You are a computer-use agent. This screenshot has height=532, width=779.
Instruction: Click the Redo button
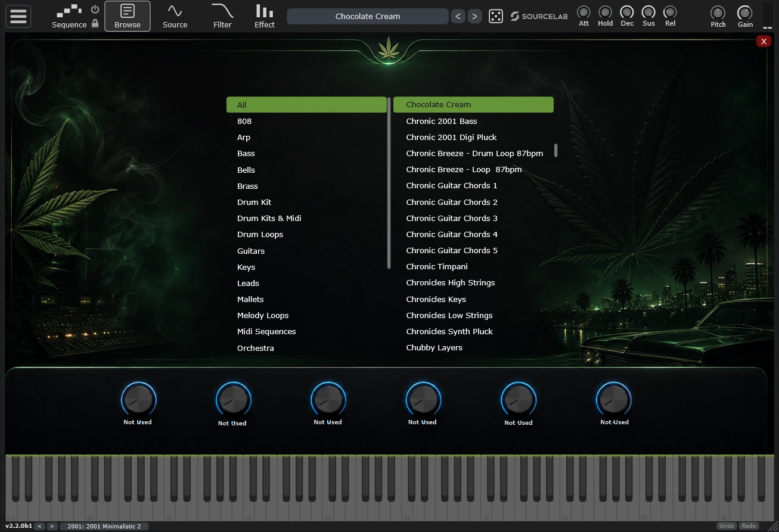click(x=749, y=526)
